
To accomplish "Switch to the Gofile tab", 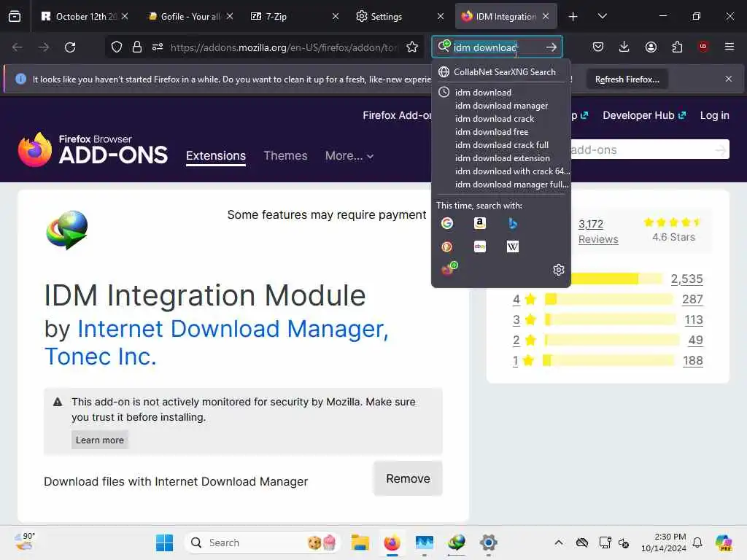I will pyautogui.click(x=190, y=16).
